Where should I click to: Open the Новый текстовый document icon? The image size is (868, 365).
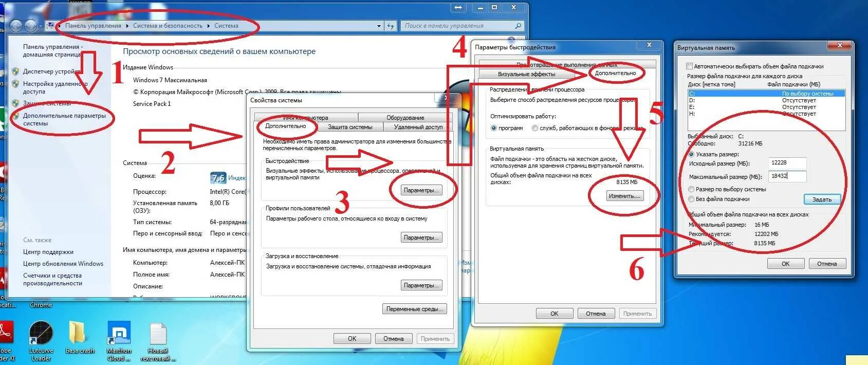coord(158,341)
